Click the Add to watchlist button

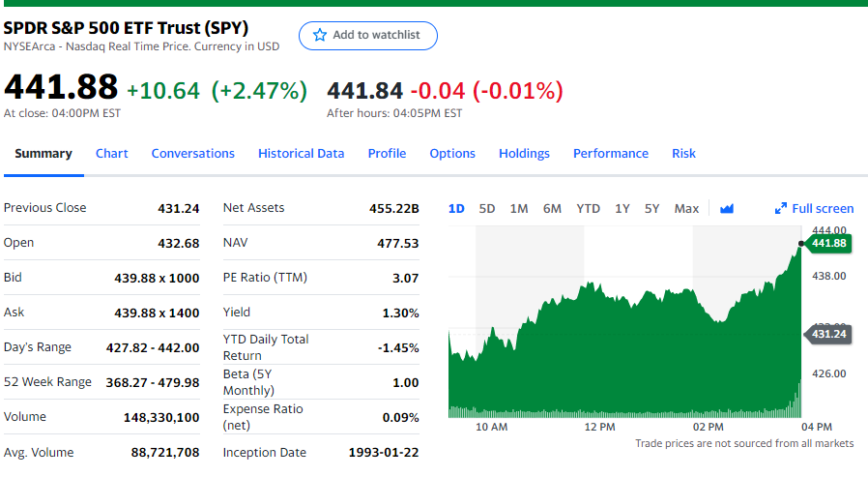368,35
